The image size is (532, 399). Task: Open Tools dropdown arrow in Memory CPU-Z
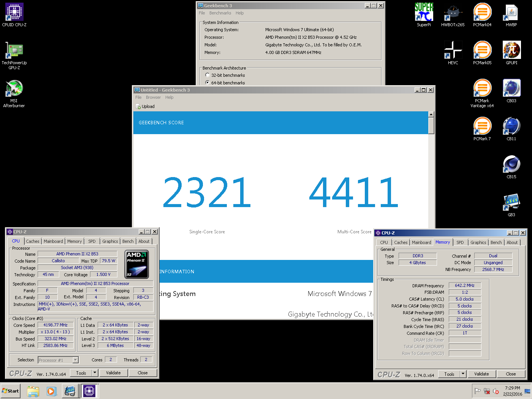463,374
